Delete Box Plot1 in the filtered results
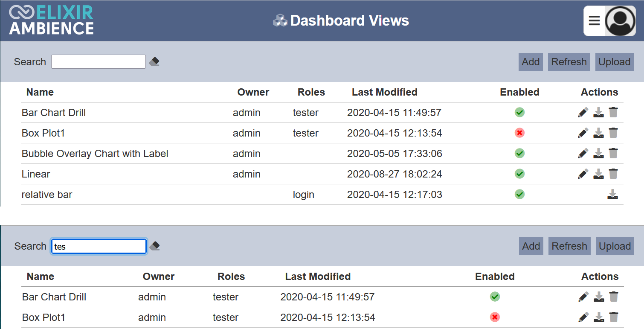 (614, 317)
